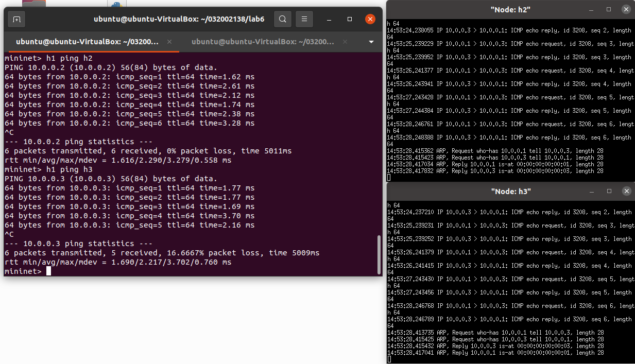The width and height of the screenshot is (635, 364).
Task: Click the reply line with time=3.70 ms
Action: point(130,216)
